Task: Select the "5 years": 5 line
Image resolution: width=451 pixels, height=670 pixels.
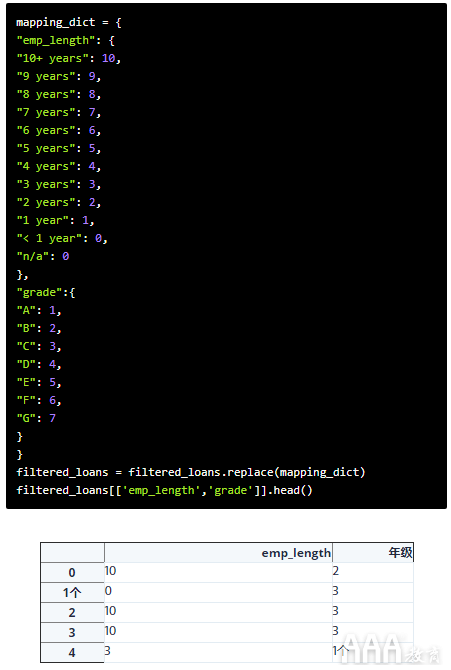Action: coord(59,148)
